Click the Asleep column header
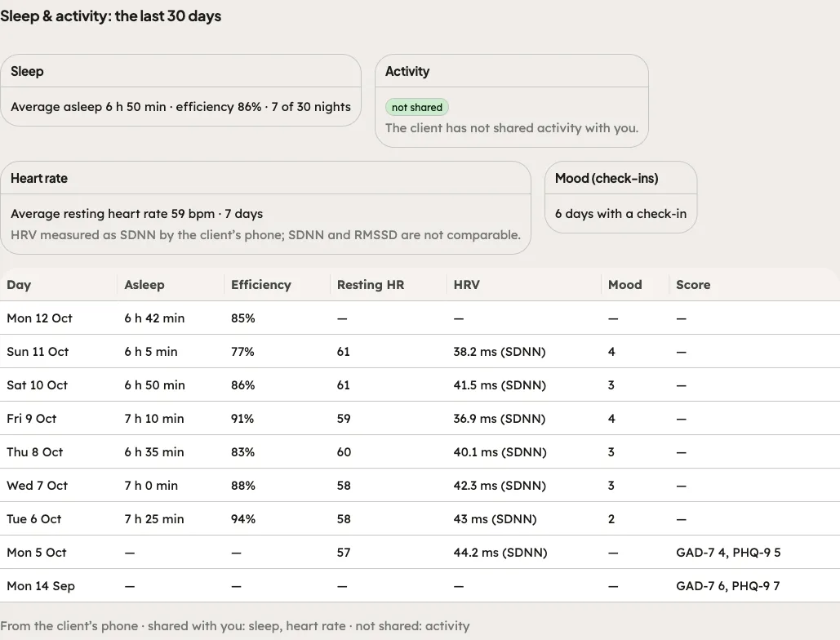840x640 pixels. (x=144, y=285)
